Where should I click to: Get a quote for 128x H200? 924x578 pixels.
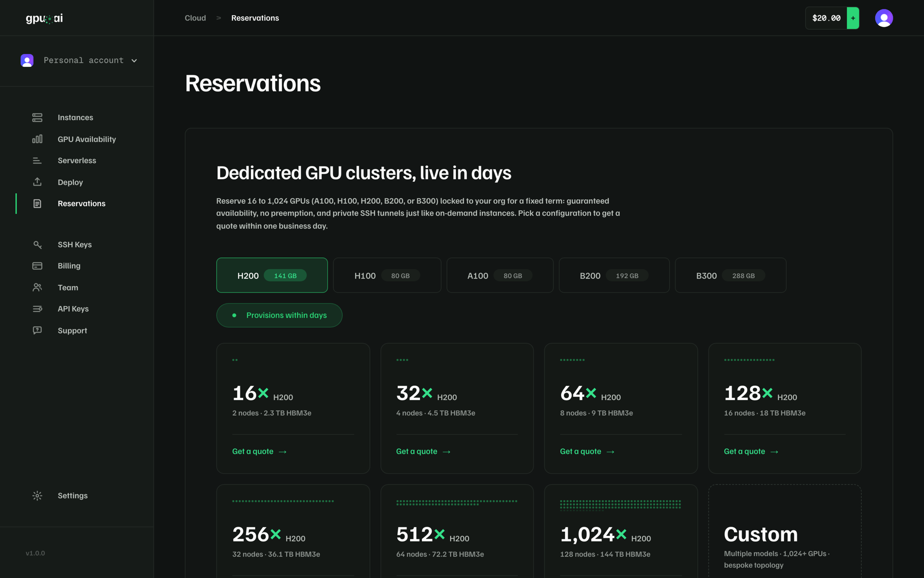[x=751, y=452]
